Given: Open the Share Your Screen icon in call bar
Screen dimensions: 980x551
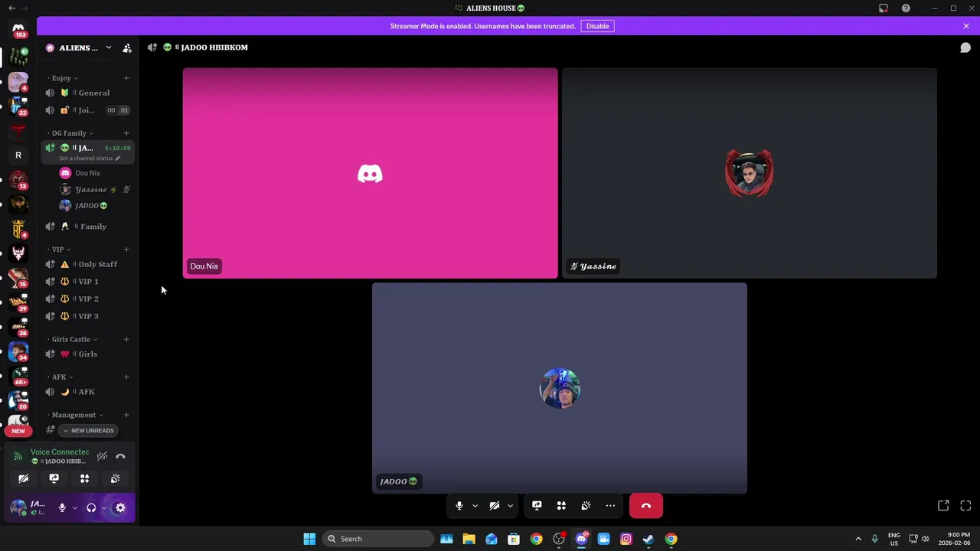Looking at the screenshot, I should (537, 506).
